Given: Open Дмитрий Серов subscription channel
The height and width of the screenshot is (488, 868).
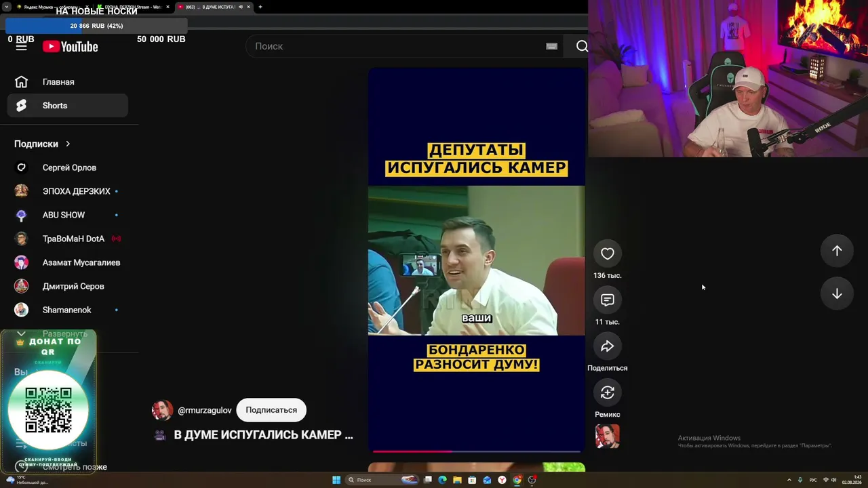Looking at the screenshot, I should pyautogui.click(x=68, y=286).
